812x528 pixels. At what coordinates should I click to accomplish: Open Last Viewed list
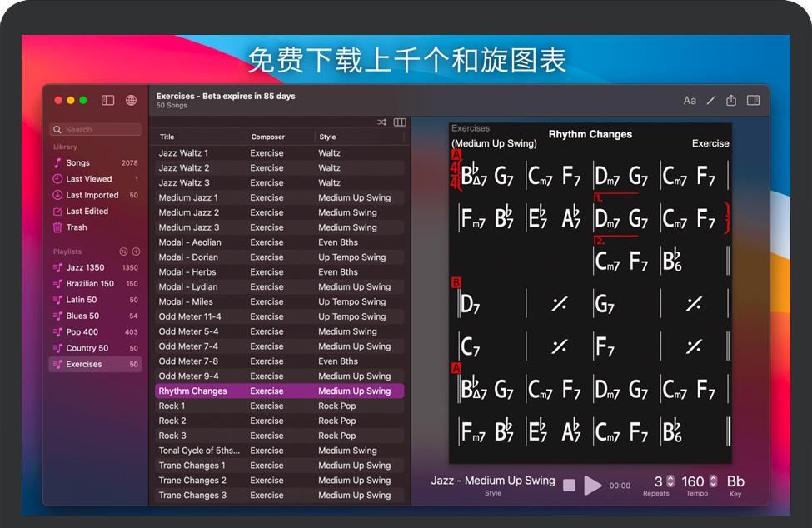[95, 178]
